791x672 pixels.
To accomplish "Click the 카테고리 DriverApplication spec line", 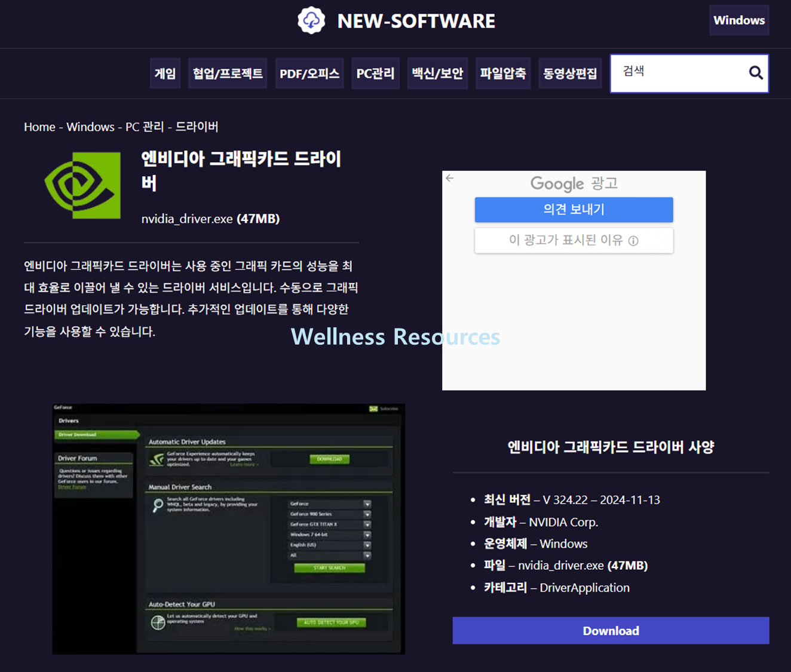I will pyautogui.click(x=556, y=588).
